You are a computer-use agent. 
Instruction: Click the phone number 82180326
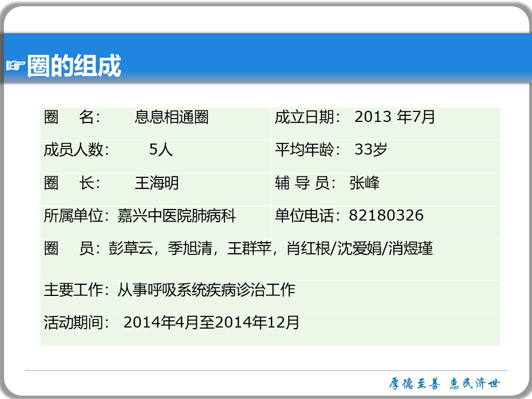[386, 216]
